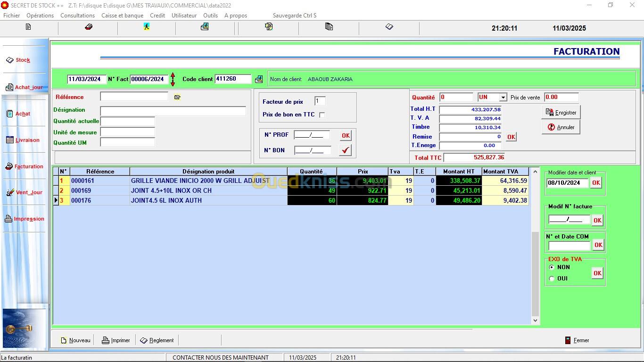The image size is (644, 362).
Task: Click the Enrgistrer button
Action: (561, 113)
